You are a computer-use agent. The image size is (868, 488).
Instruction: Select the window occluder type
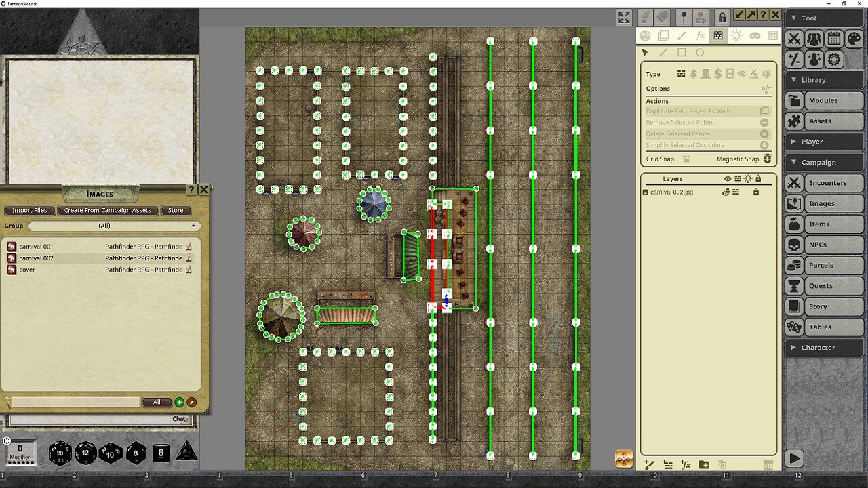tap(730, 74)
